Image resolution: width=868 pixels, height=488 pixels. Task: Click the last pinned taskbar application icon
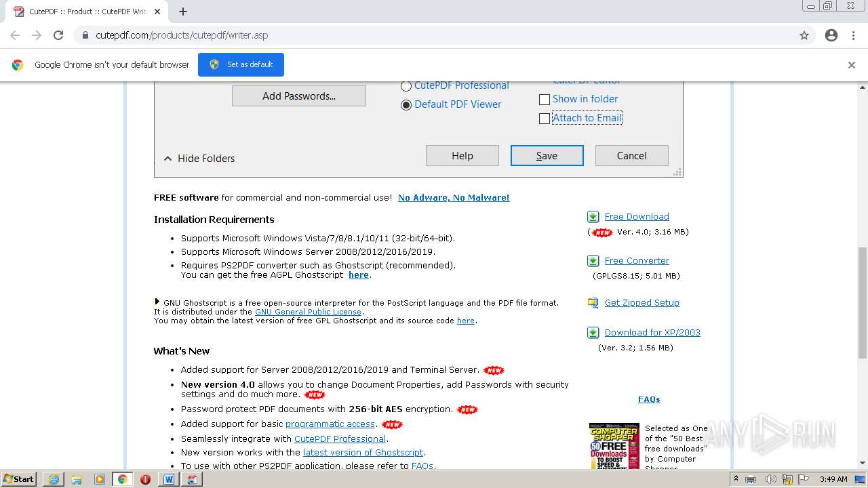coord(192,479)
